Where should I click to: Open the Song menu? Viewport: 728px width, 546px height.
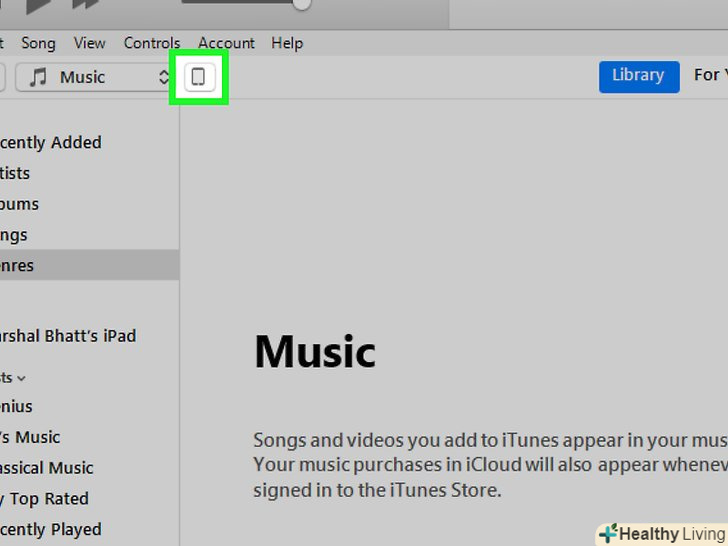38,43
